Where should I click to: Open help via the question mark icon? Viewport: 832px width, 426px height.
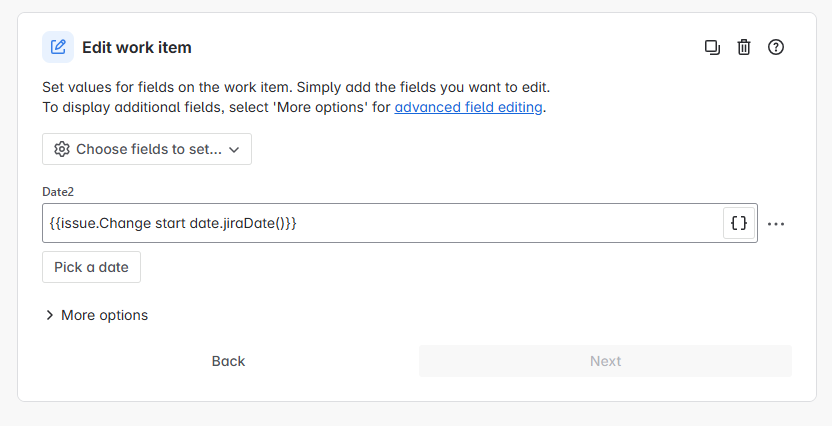click(x=776, y=47)
